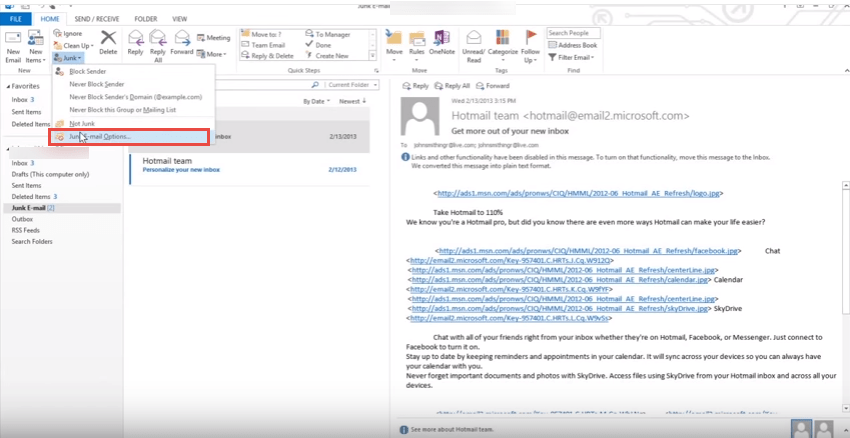Choose Not Junk menu entry

pos(134,124)
